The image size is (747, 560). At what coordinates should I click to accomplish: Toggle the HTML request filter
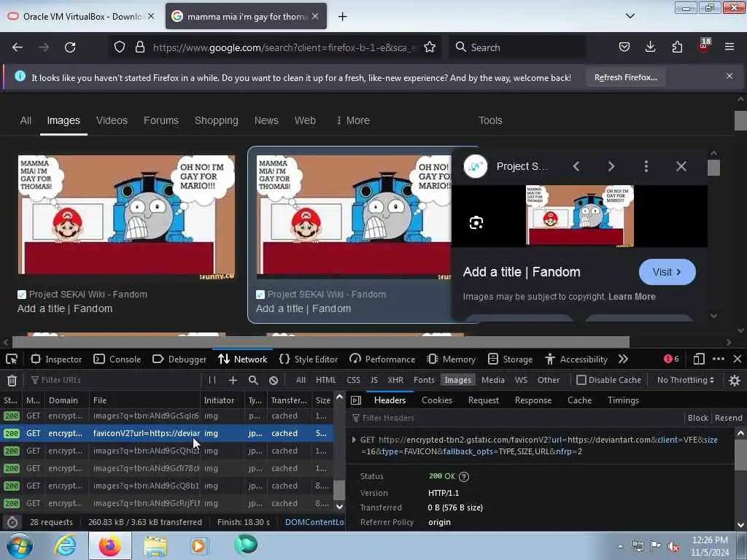(326, 380)
